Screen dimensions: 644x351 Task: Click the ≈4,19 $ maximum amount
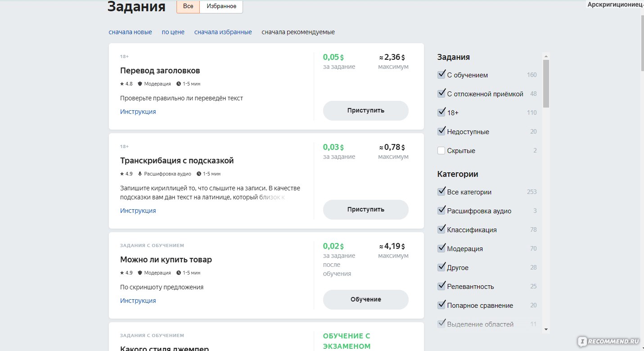(x=392, y=246)
